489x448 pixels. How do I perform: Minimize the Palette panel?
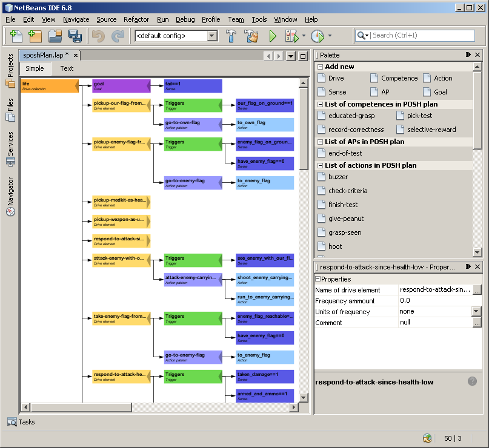468,55
